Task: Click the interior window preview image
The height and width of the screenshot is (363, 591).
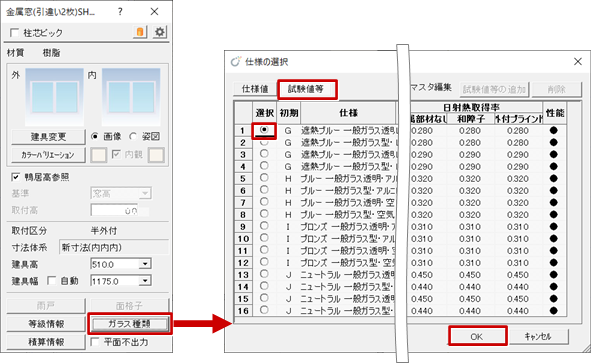Action: [x=131, y=97]
